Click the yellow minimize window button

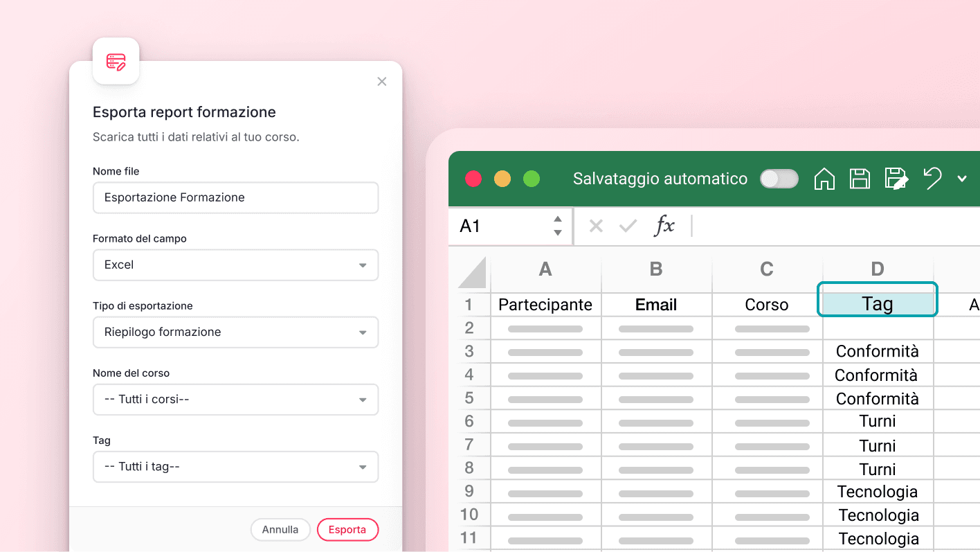click(502, 179)
